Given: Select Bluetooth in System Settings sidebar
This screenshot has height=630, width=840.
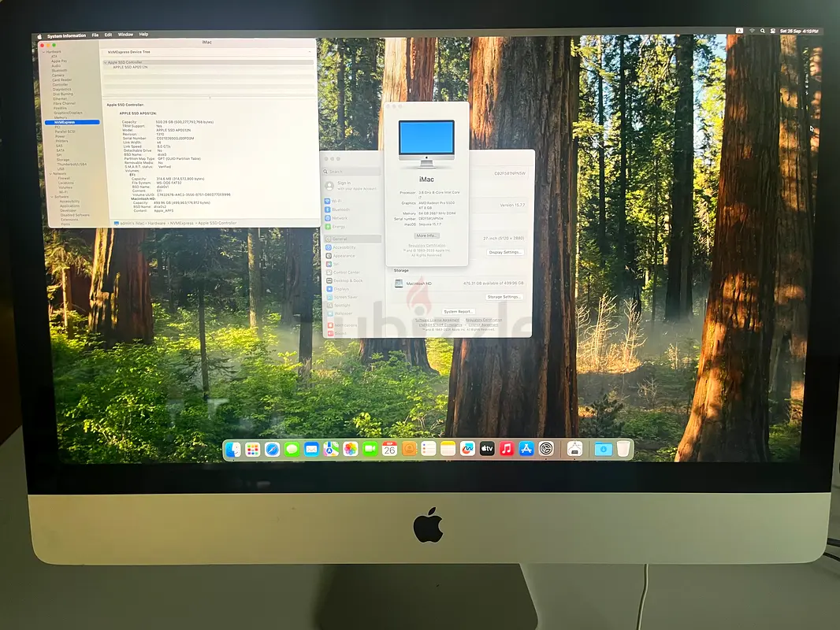Looking at the screenshot, I should pyautogui.click(x=340, y=209).
